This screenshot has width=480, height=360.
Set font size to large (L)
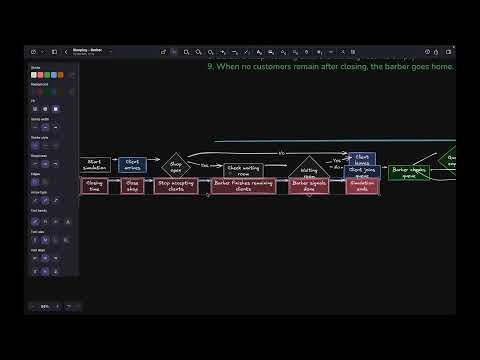tap(56, 240)
